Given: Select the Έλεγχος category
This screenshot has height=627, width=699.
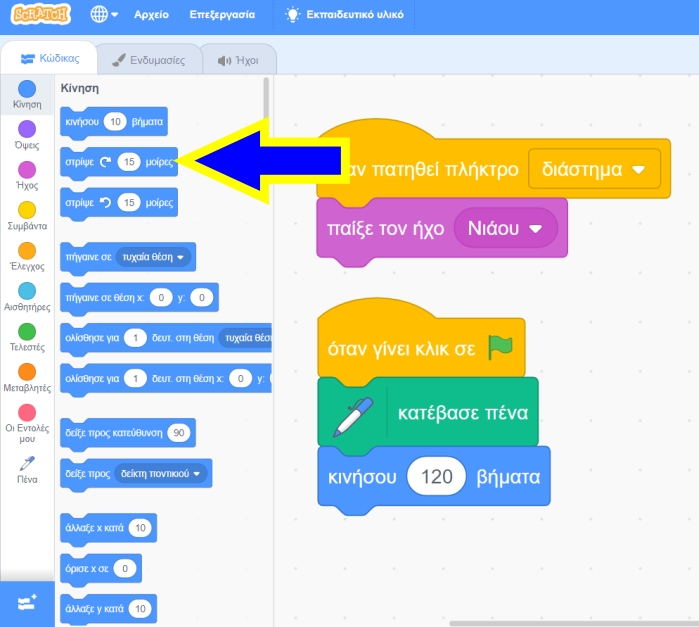Looking at the screenshot, I should [x=27, y=250].
